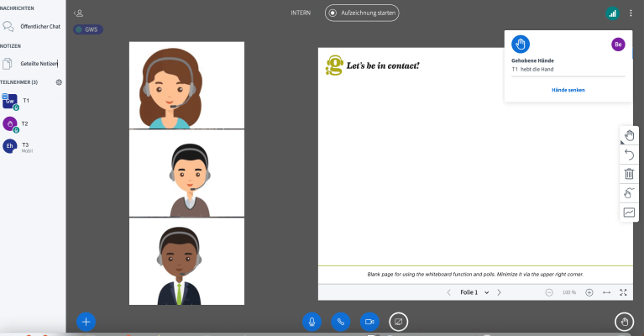Screen dimensions: 644x336
Task: Toggle raise hand at bottom right
Action: click(623, 321)
